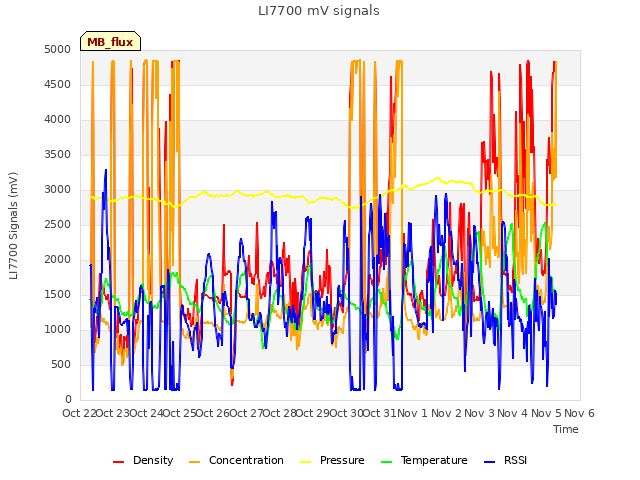Click the y-axis title LI7700 Signals (mV)

13,226
